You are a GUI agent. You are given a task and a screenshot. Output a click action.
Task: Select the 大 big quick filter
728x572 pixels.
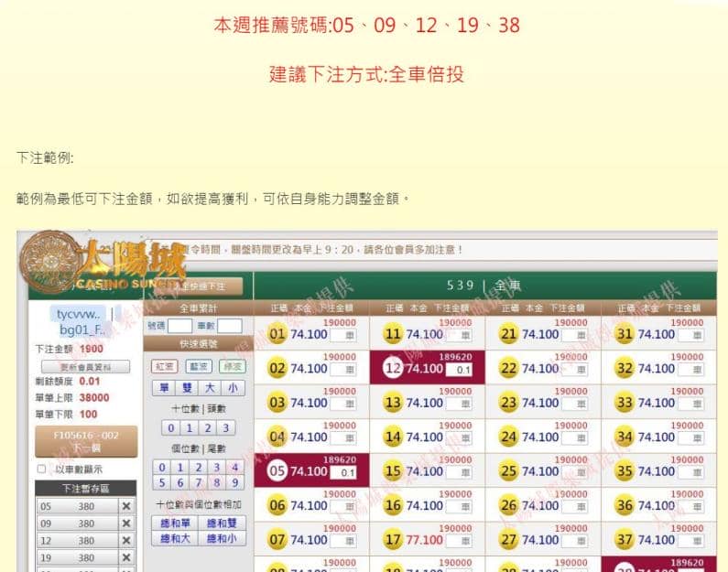[x=210, y=388]
